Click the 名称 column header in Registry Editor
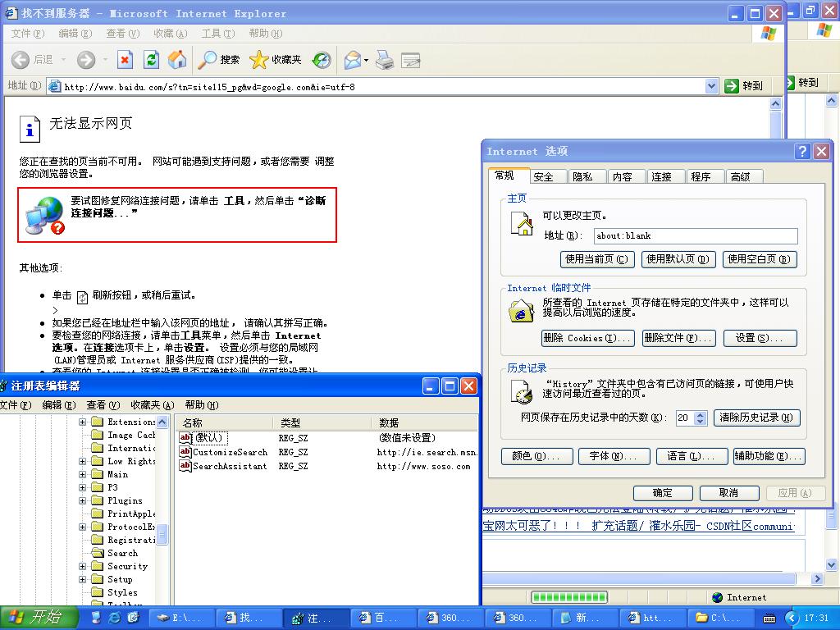 [224, 422]
